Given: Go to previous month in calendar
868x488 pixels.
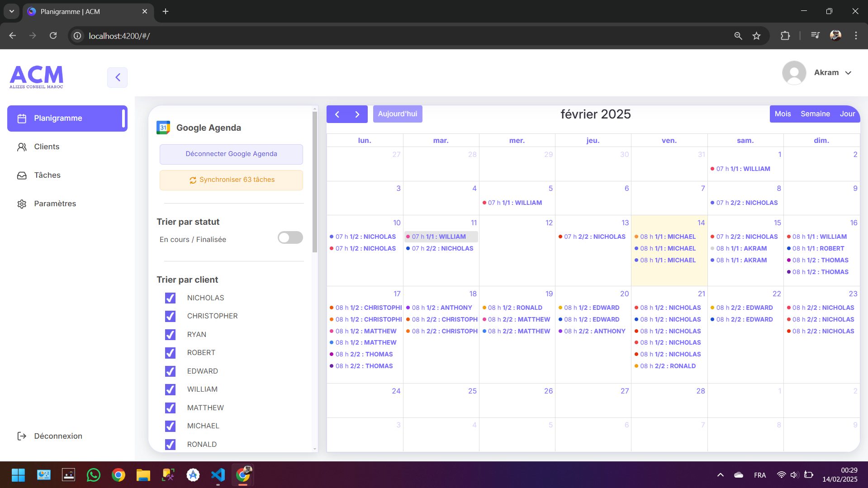Looking at the screenshot, I should (337, 114).
